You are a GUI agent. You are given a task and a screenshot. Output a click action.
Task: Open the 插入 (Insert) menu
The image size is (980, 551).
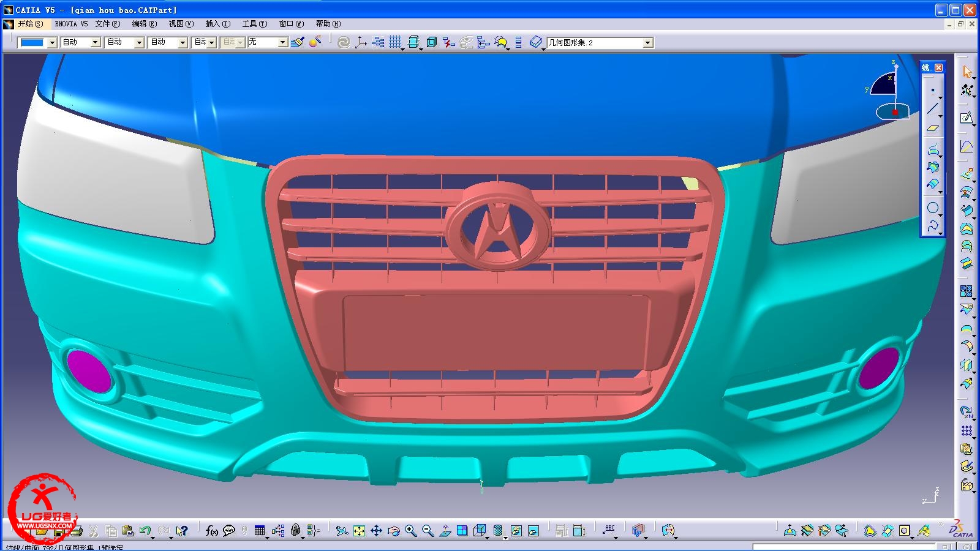(x=217, y=24)
